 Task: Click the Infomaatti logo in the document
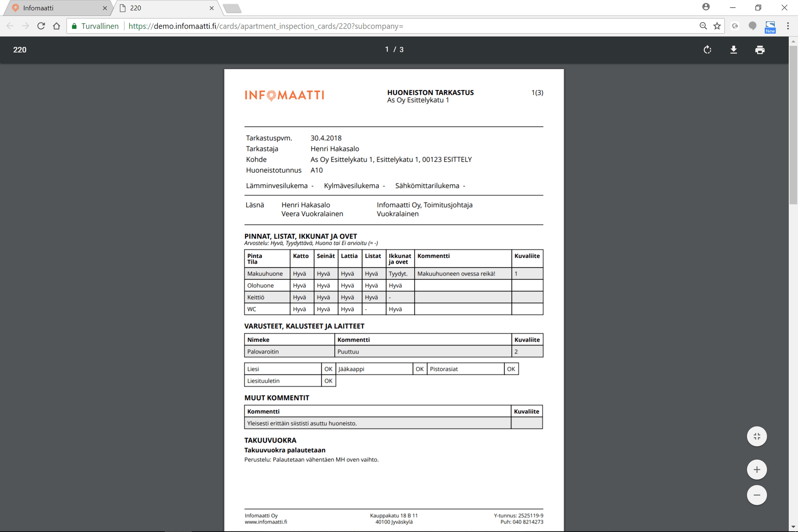point(284,96)
